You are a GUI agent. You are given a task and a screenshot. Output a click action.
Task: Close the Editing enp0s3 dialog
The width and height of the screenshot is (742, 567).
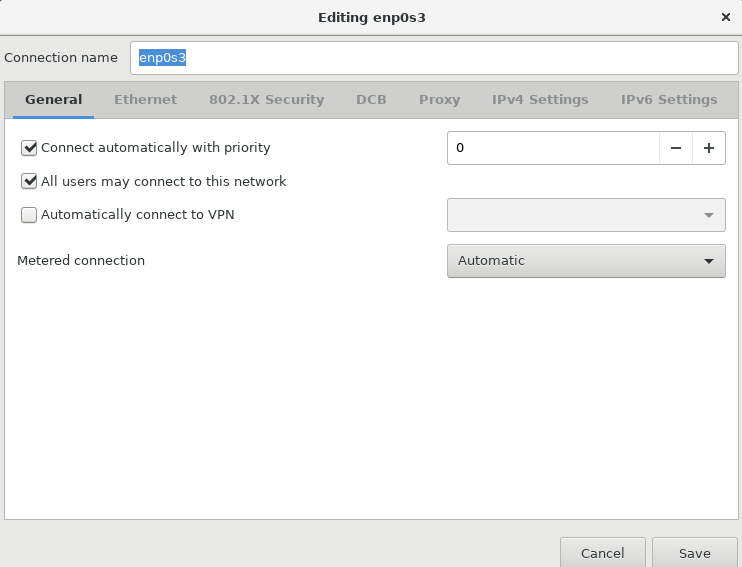point(725,18)
